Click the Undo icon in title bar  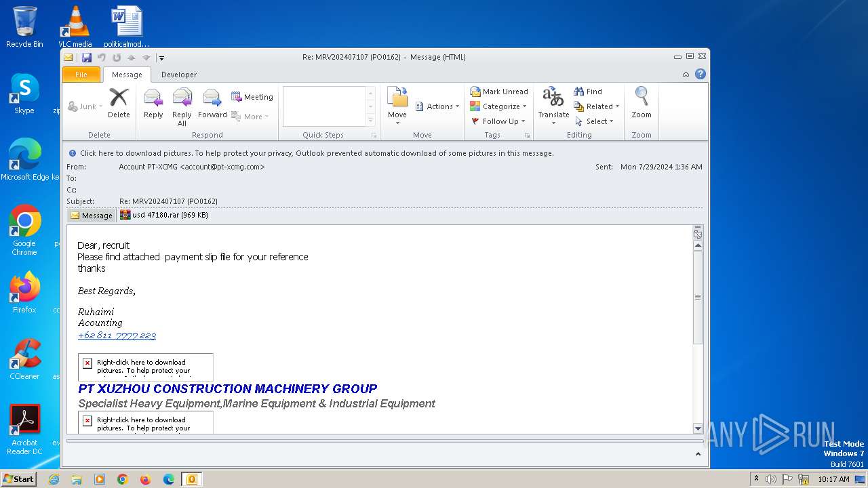(101, 58)
